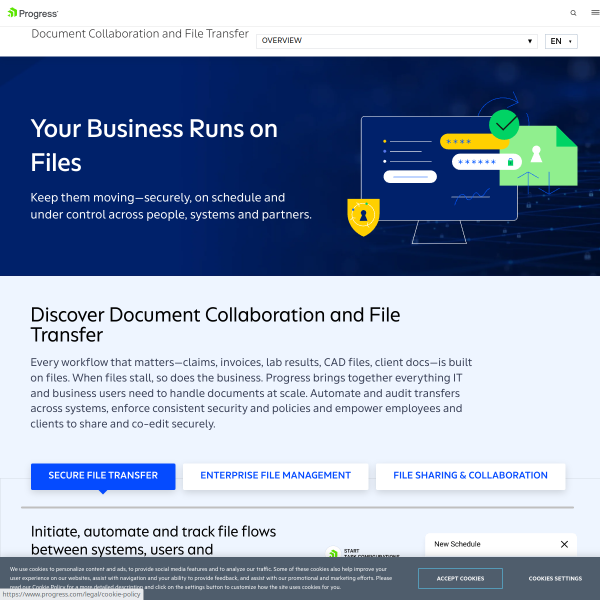The height and width of the screenshot is (600, 600).
Task: Switch to Enterprise File Management tab
Action: [x=276, y=476]
